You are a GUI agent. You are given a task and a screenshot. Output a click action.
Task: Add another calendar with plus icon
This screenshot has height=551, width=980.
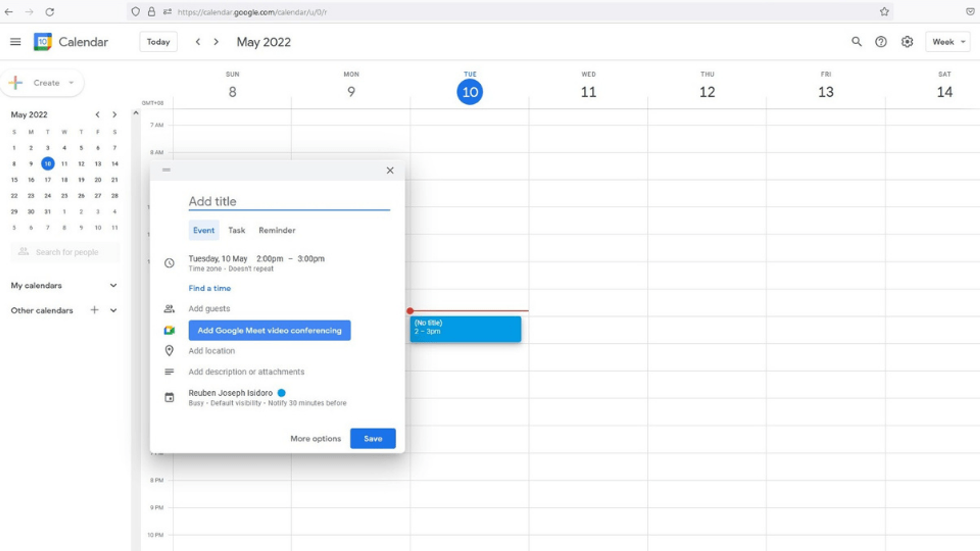94,310
